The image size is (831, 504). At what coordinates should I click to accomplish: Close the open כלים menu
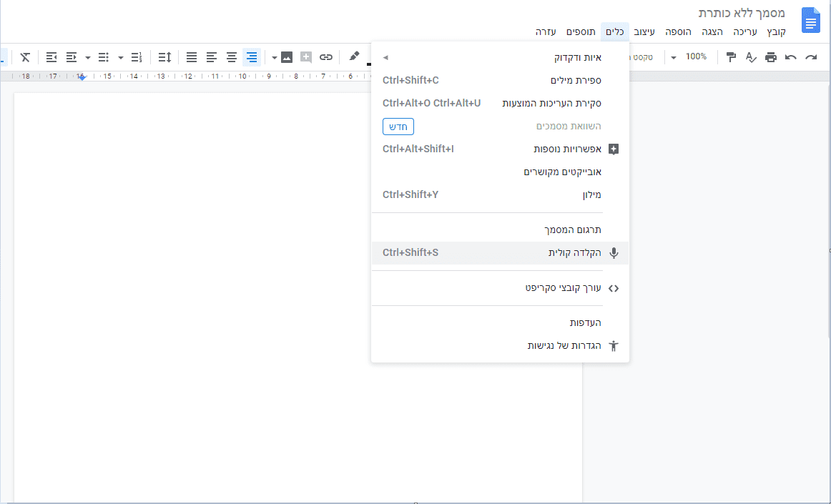[615, 31]
